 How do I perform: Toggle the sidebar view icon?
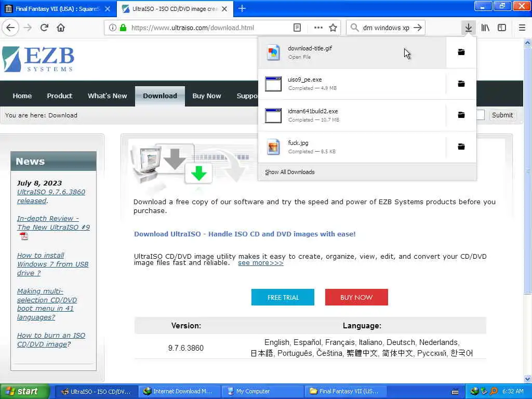click(x=502, y=28)
